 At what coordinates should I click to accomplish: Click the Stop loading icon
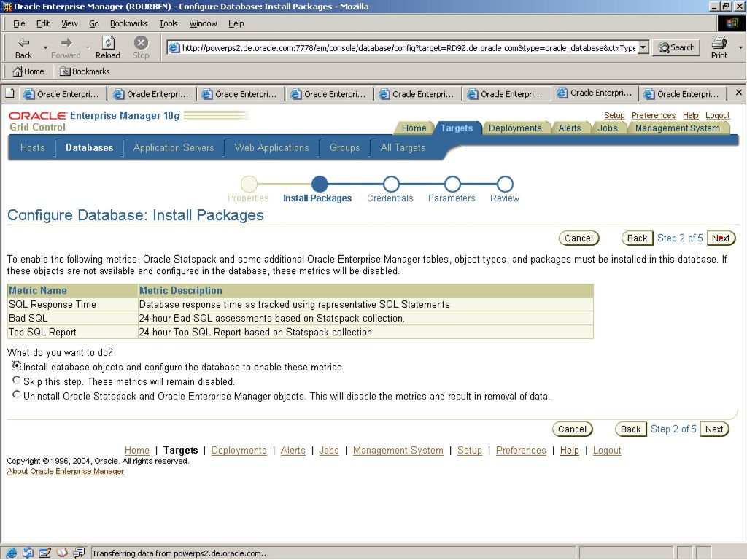pos(141,43)
